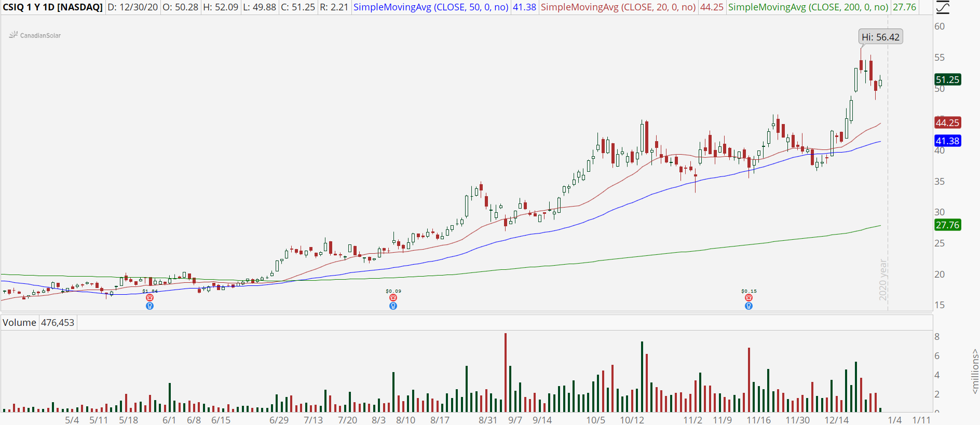This screenshot has width=980, height=425.
Task: Click the red earnings phone icon under $0.09
Action: pos(393,298)
